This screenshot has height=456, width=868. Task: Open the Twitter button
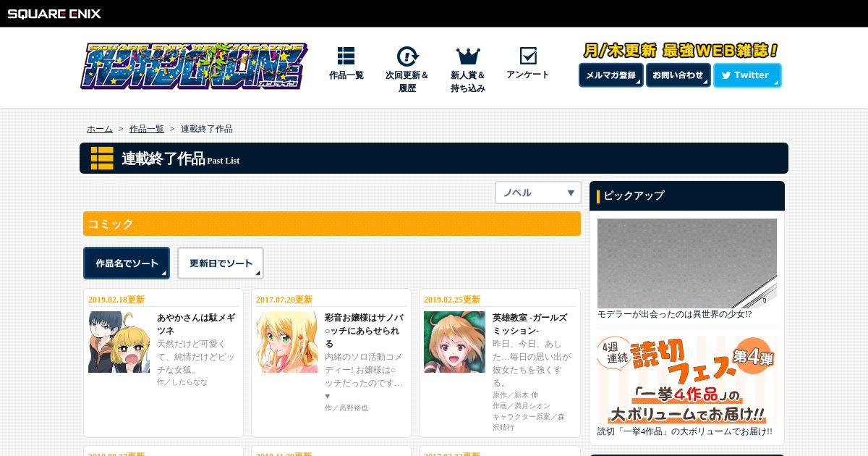coord(747,75)
